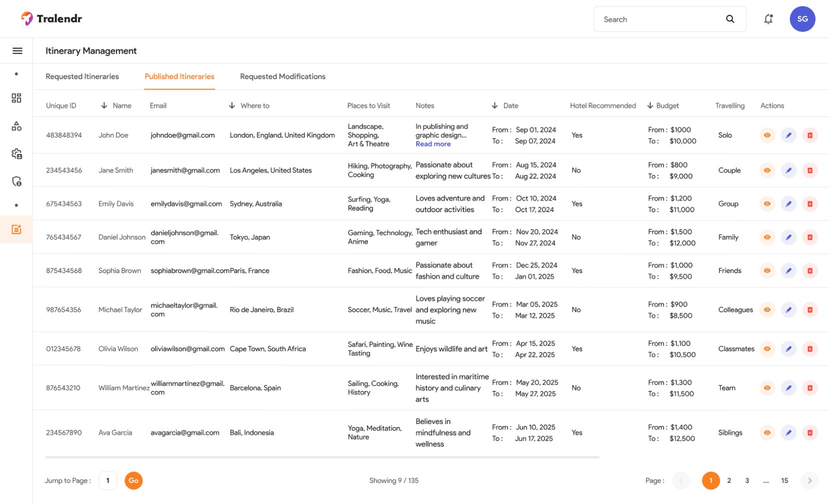Click the pagination ellipsis
This screenshot has height=504, width=829.
766,481
